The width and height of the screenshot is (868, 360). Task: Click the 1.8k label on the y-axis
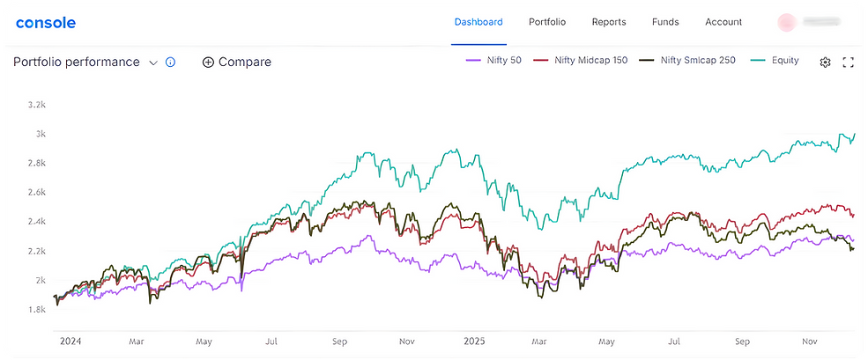[37, 309]
